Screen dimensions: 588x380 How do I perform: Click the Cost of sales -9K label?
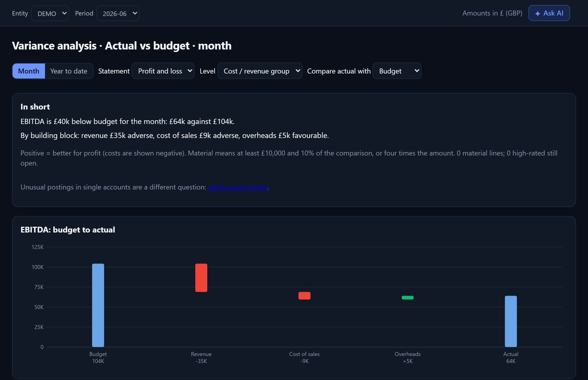tap(304, 358)
